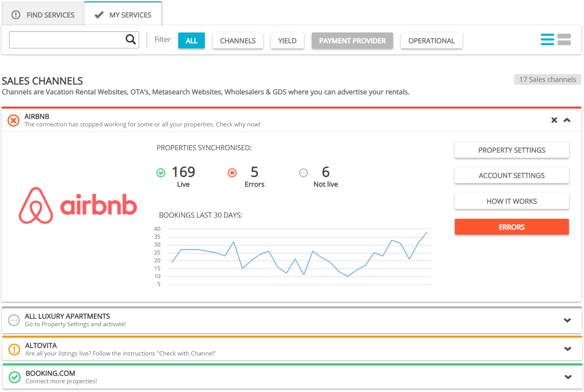Expand the Booking.com channel row
This screenshot has height=392, width=584.
[x=568, y=377]
